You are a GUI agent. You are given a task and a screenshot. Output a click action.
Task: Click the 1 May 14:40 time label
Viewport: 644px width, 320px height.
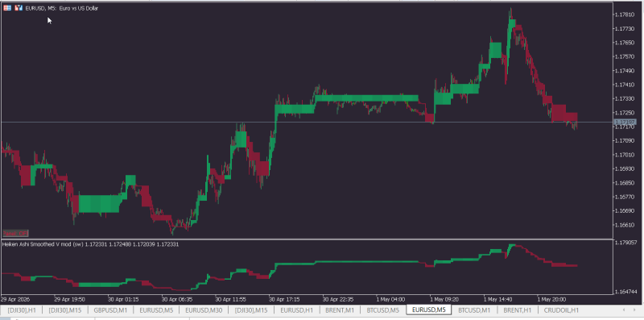pyautogui.click(x=497, y=299)
